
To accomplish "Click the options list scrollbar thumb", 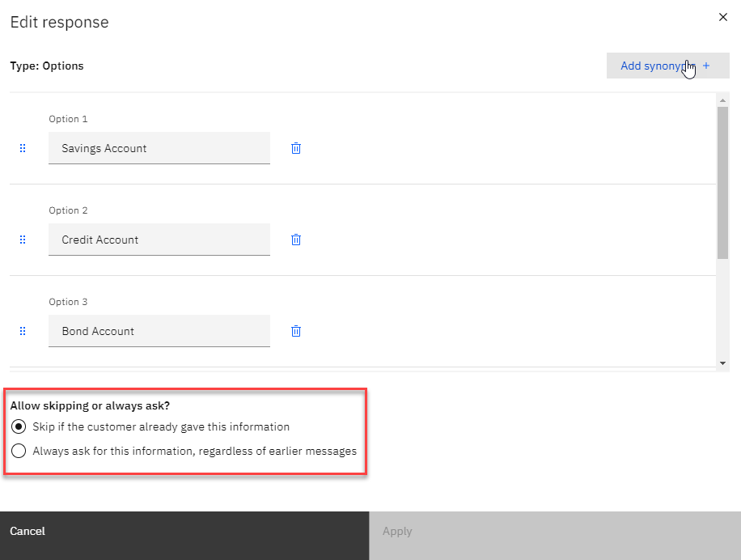I will click(722, 182).
